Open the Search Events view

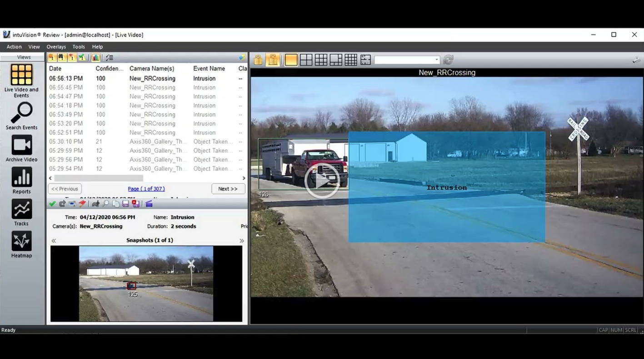pos(21,116)
